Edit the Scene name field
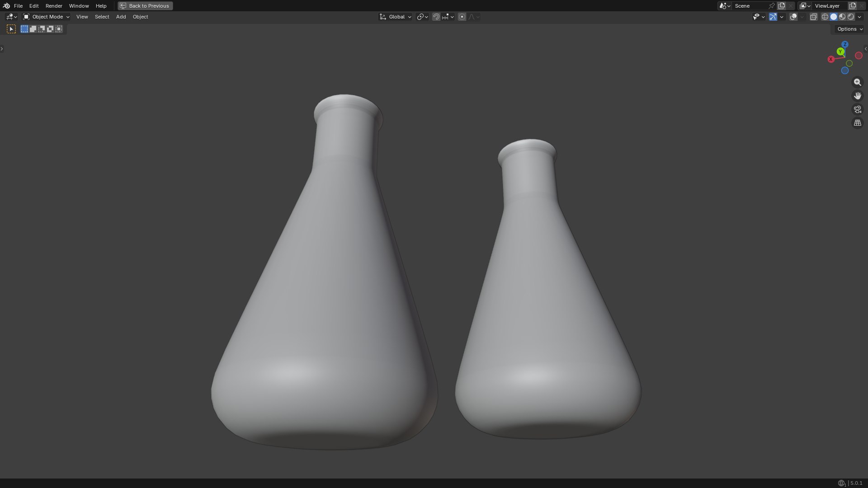Viewport: 868px width, 488px height. [x=749, y=6]
